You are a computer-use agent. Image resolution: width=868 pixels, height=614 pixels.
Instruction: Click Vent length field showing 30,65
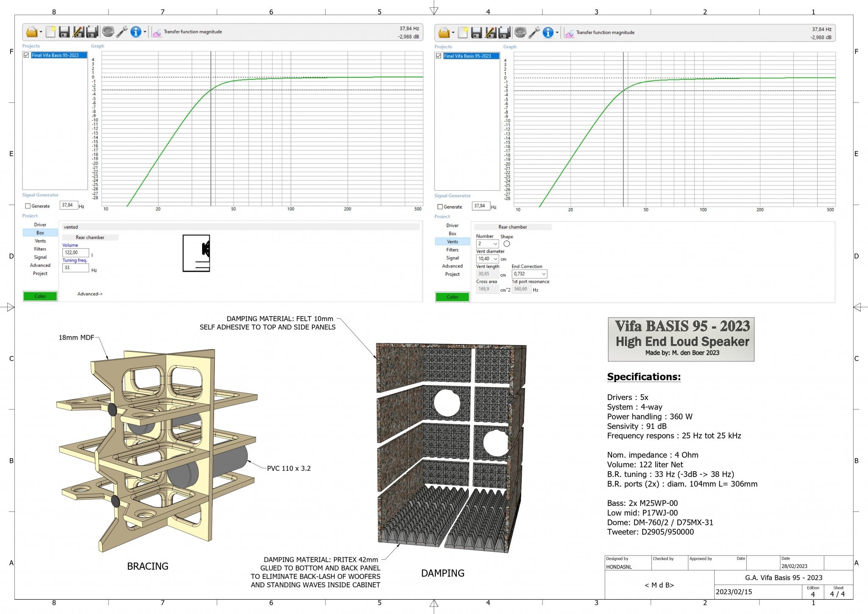coord(487,274)
